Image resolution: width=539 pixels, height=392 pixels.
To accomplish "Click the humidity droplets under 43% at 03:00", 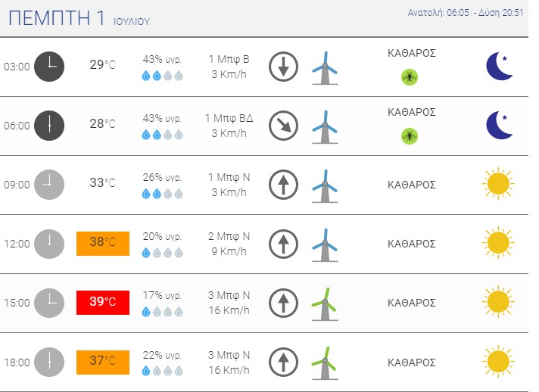I will tap(162, 76).
